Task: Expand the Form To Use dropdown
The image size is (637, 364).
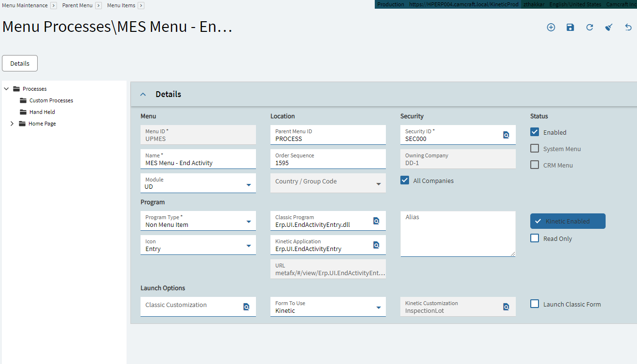Action: tap(328, 307)
